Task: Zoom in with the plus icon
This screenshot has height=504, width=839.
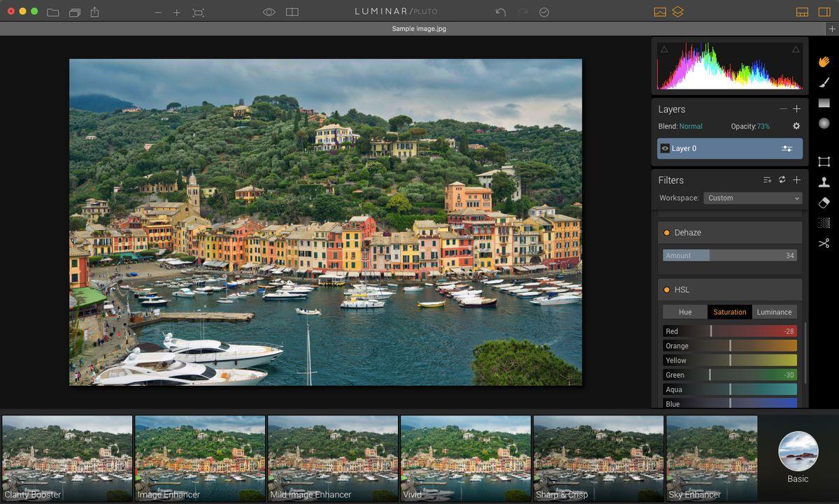Action: (x=177, y=13)
